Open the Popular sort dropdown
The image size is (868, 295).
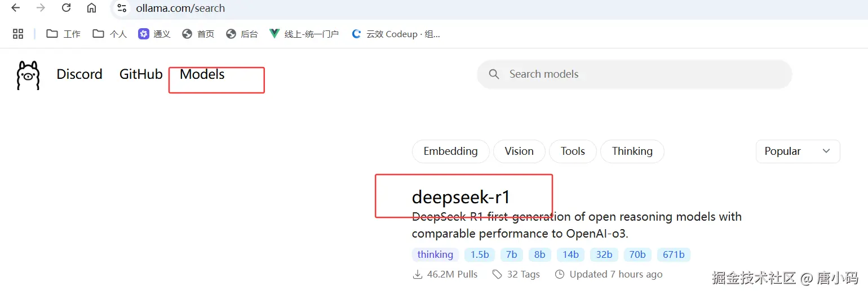(798, 151)
